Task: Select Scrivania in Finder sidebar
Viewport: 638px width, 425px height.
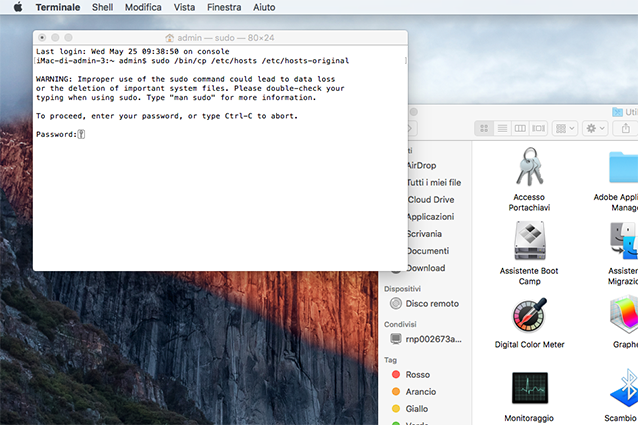Action: (x=424, y=234)
